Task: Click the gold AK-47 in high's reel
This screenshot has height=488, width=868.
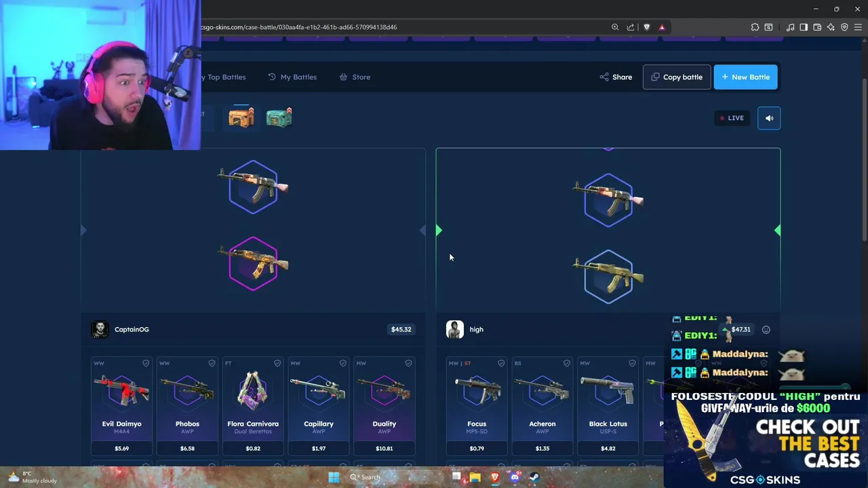Action: 608,277
